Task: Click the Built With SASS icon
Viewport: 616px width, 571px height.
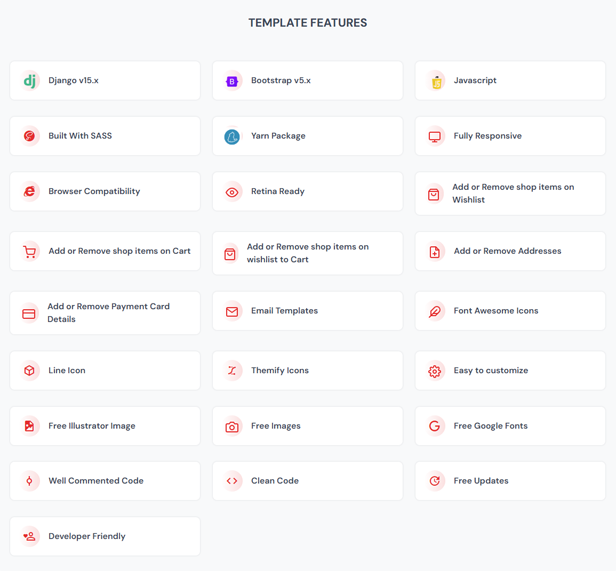Action: 30,136
